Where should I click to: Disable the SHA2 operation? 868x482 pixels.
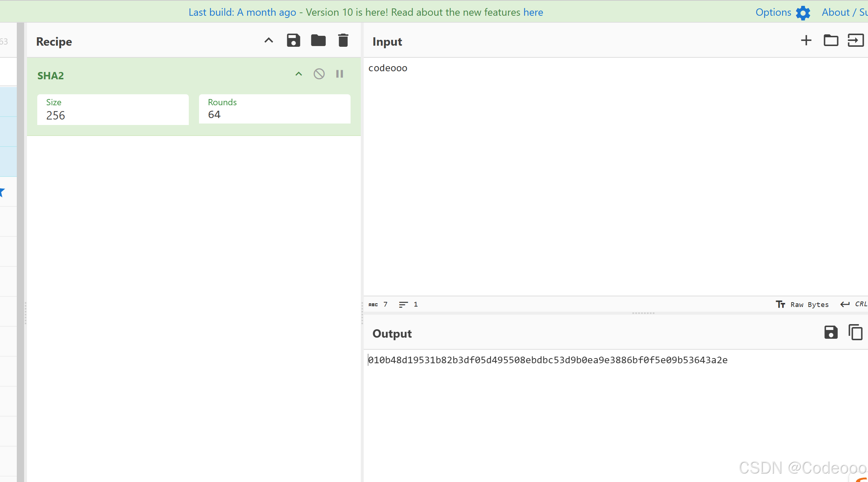click(319, 74)
